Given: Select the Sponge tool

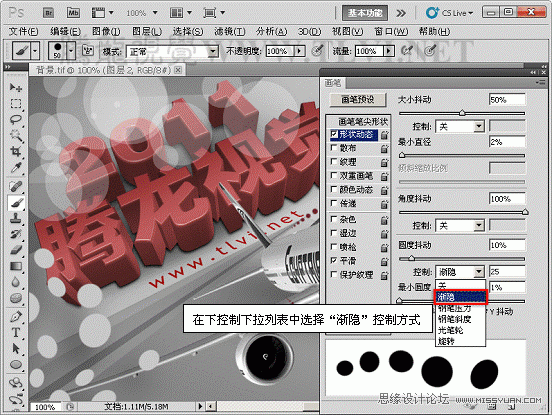Looking at the screenshot, I should [16, 298].
